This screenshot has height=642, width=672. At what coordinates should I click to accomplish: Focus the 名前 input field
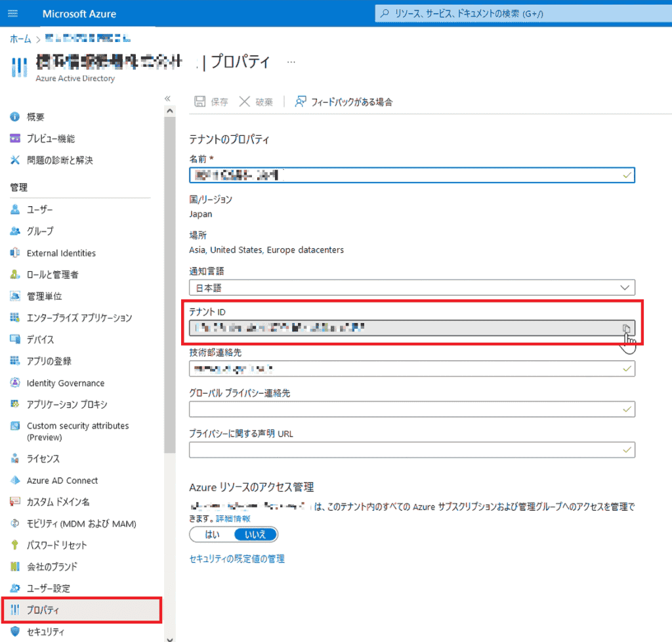click(x=412, y=175)
